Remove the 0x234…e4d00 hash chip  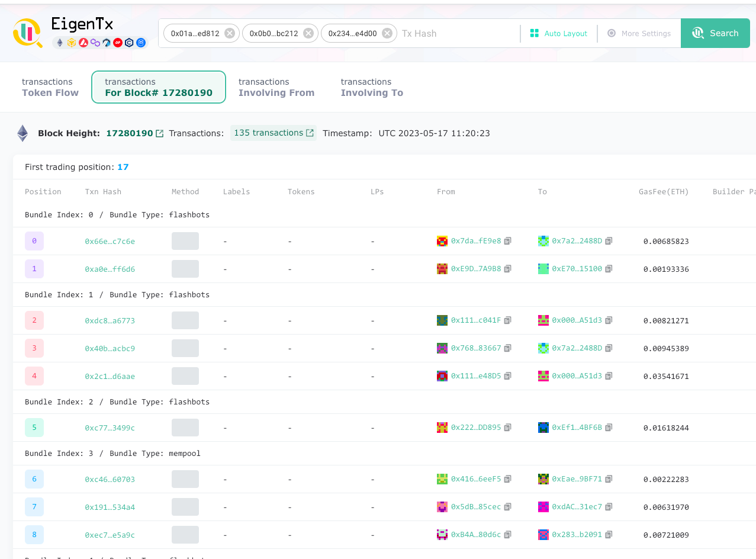(387, 33)
